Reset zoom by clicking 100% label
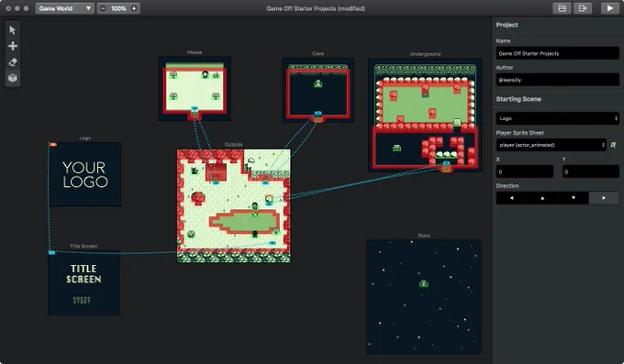624x364 pixels. click(x=118, y=8)
